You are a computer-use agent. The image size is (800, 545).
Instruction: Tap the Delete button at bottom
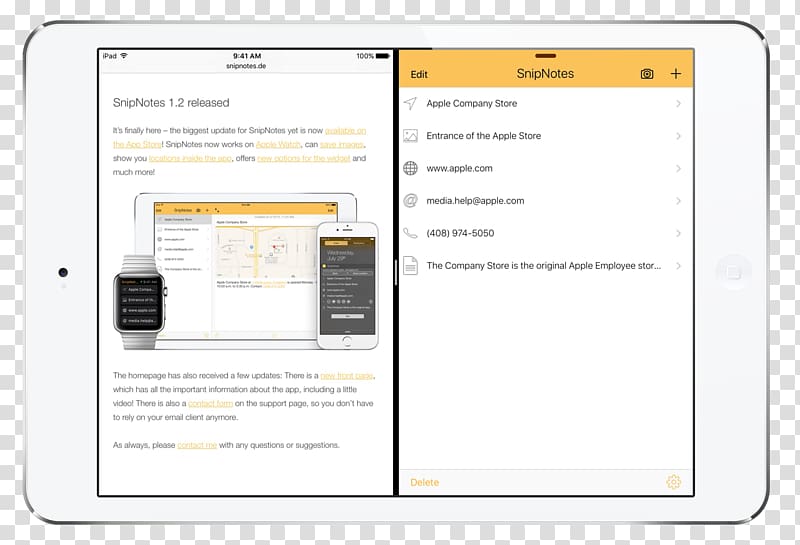point(424,482)
